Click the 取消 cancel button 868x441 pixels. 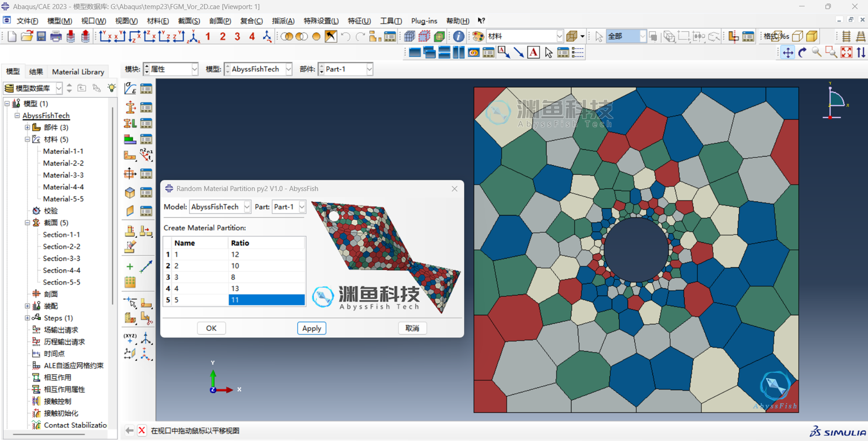click(x=412, y=328)
